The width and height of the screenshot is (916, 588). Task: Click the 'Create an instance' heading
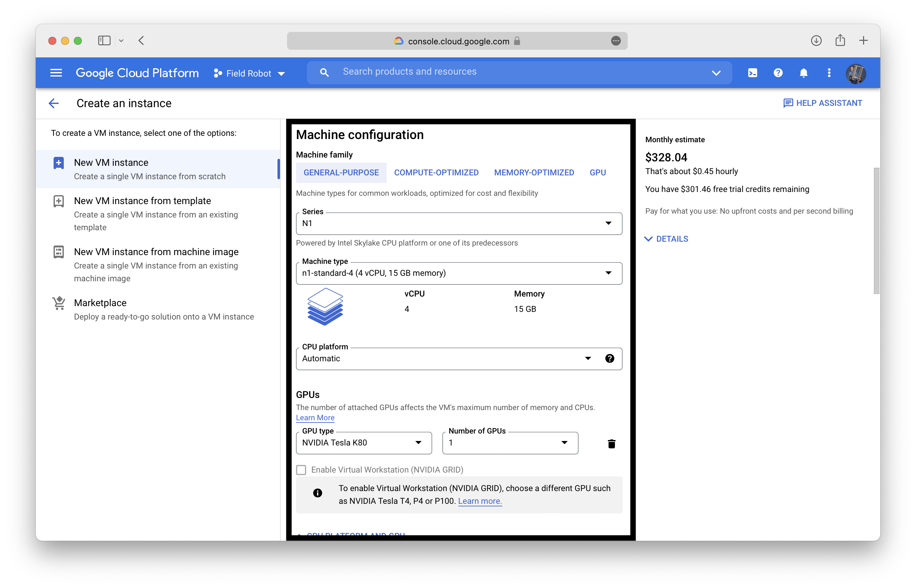pyautogui.click(x=124, y=103)
